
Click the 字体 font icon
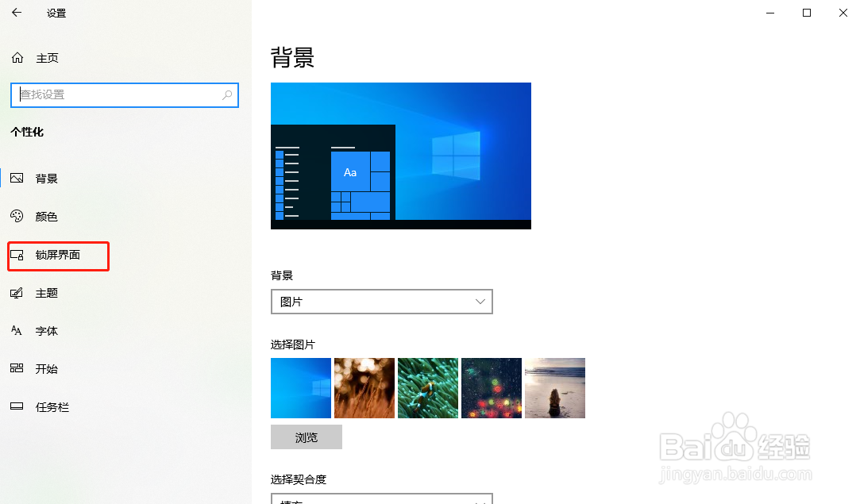pyautogui.click(x=17, y=331)
